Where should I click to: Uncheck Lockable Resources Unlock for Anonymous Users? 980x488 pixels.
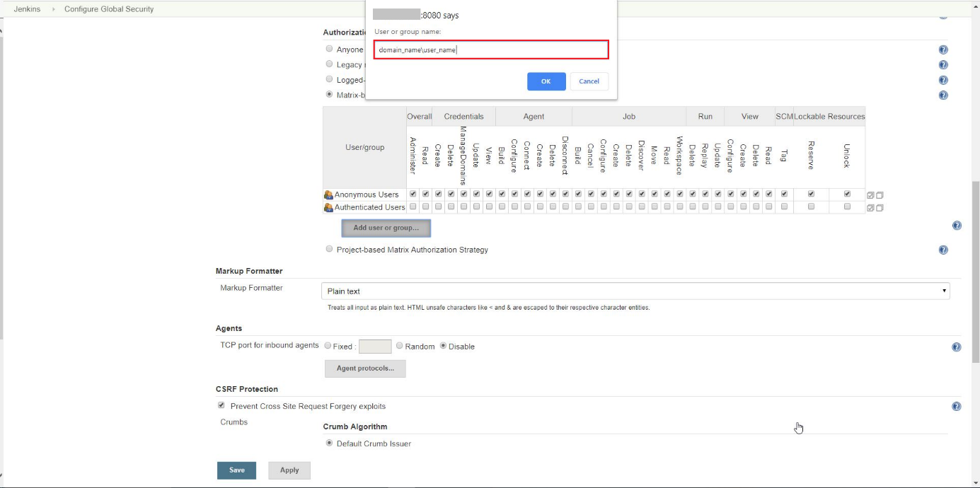click(x=847, y=194)
